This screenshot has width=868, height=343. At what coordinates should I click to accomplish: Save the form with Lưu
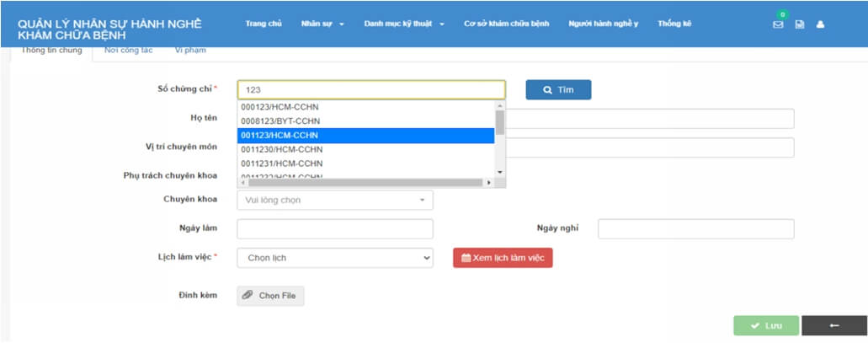click(766, 325)
